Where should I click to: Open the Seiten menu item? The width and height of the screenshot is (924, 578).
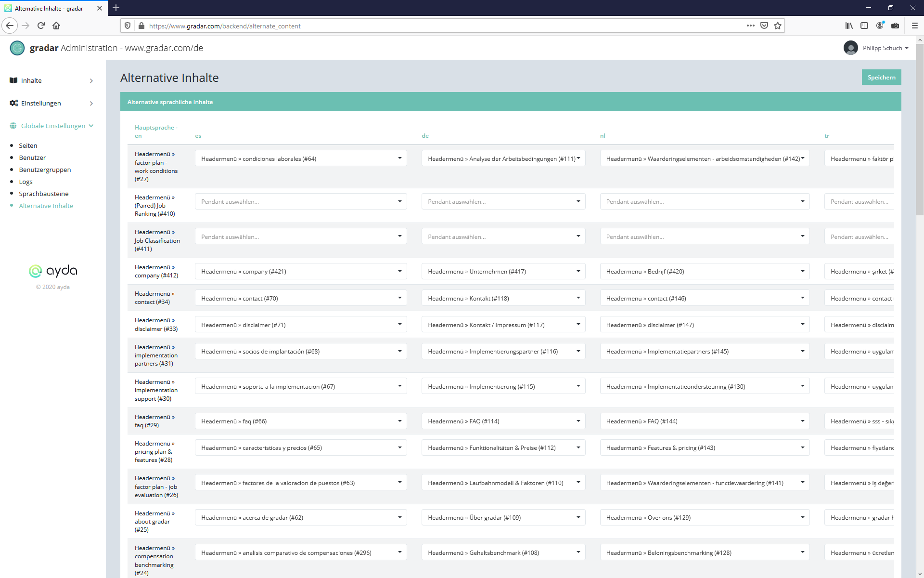pos(28,145)
